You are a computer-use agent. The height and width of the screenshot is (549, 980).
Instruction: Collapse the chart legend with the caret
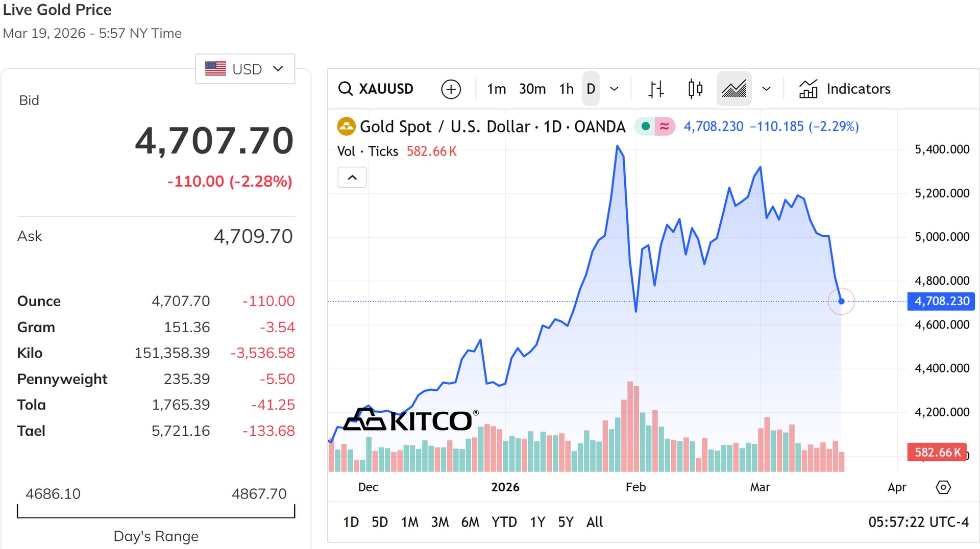click(352, 178)
